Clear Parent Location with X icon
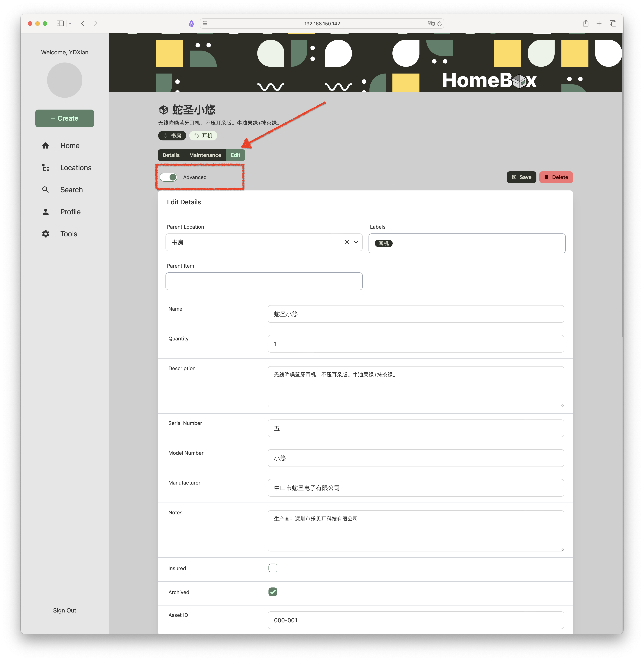The height and width of the screenshot is (661, 644). 347,242
